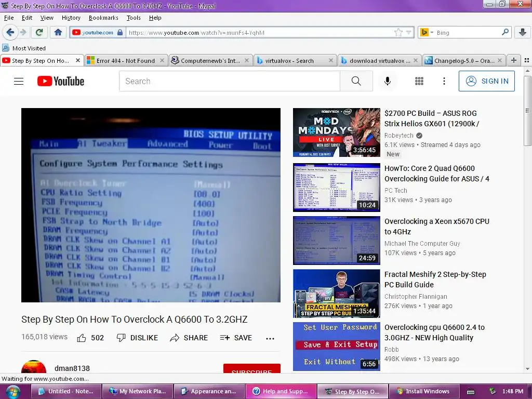
Task: Open the dman8138 channel link
Action: pyautogui.click(x=72, y=368)
